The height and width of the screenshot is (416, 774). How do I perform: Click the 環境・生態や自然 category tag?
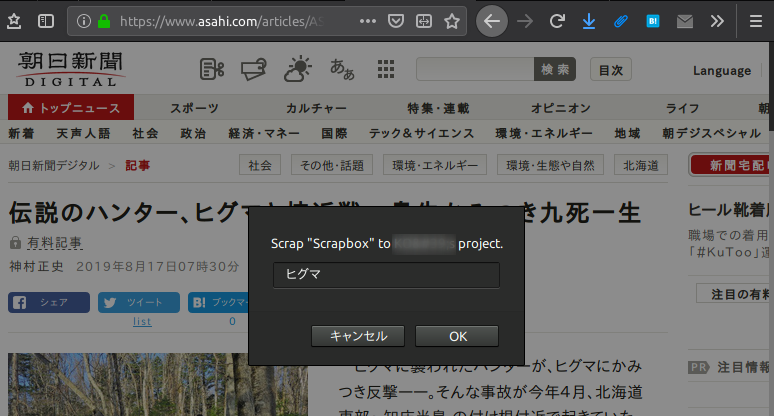pos(550,165)
